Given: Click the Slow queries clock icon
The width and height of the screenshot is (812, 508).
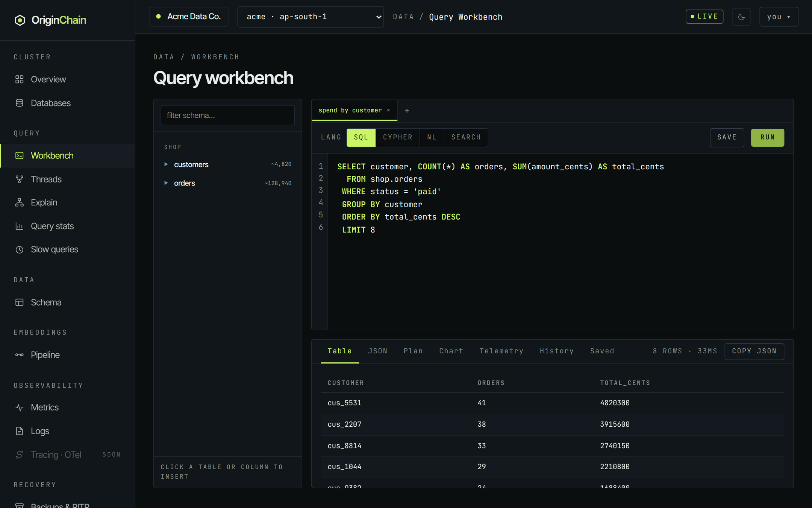Looking at the screenshot, I should pos(20,249).
